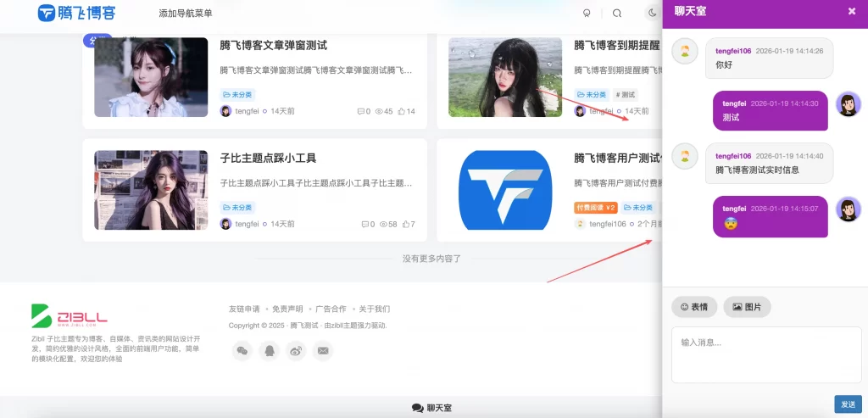Click tengfei avatar on 文章弹窗测试 post
Screen dimensions: 868x418
(x=225, y=111)
